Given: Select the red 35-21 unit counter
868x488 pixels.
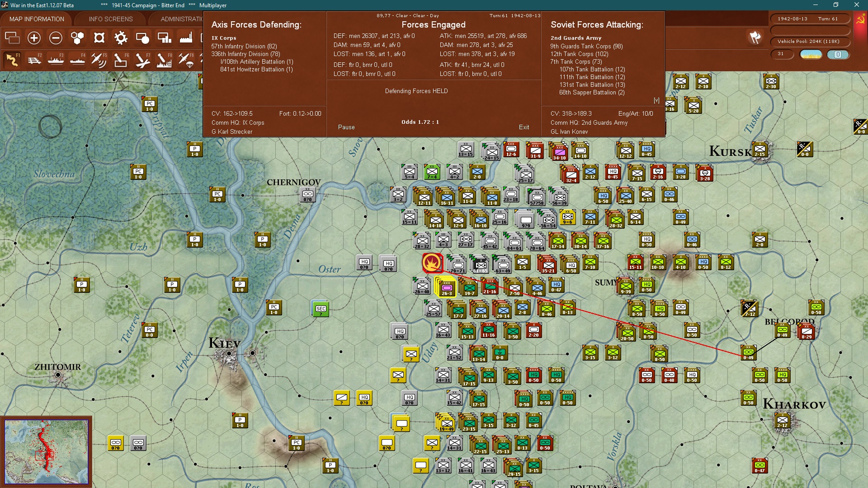Looking at the screenshot, I should (548, 265).
